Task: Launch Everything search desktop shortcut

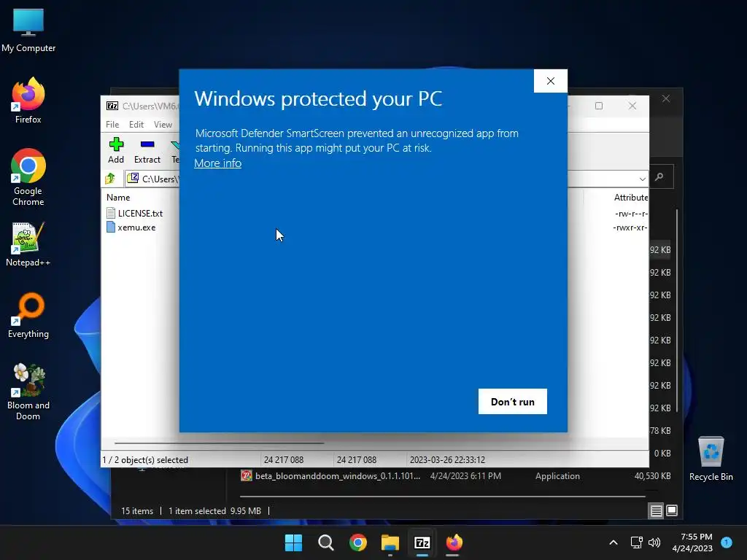Action: click(x=28, y=315)
